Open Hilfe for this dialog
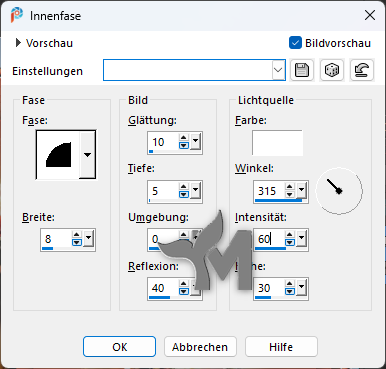Image resolution: width=386 pixels, height=369 pixels. click(281, 347)
